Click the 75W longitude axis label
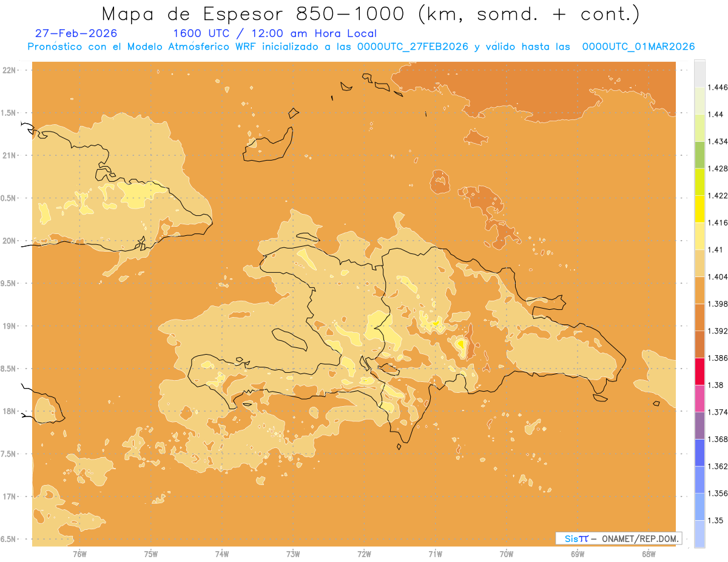Image resolution: width=728 pixels, height=562 pixels. (151, 554)
